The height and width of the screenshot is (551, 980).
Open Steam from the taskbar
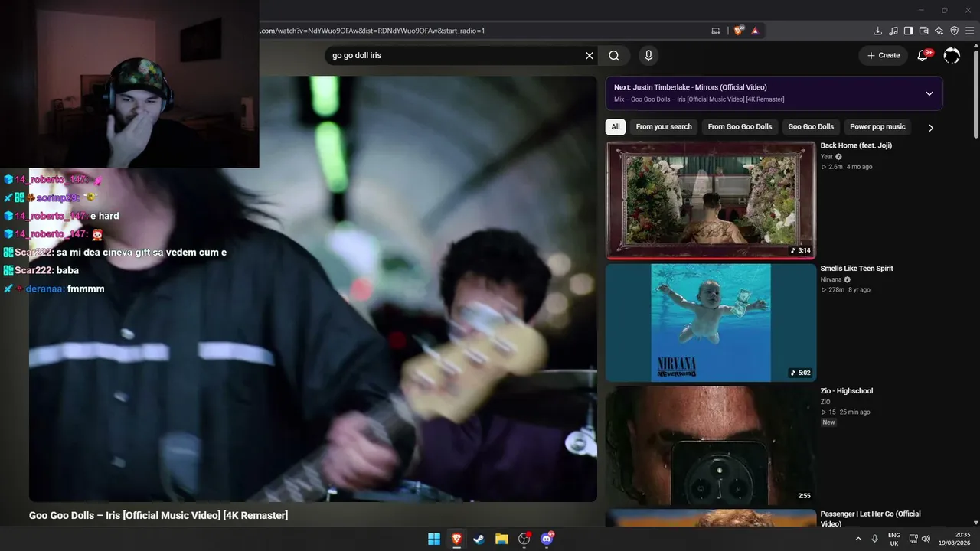point(479,539)
